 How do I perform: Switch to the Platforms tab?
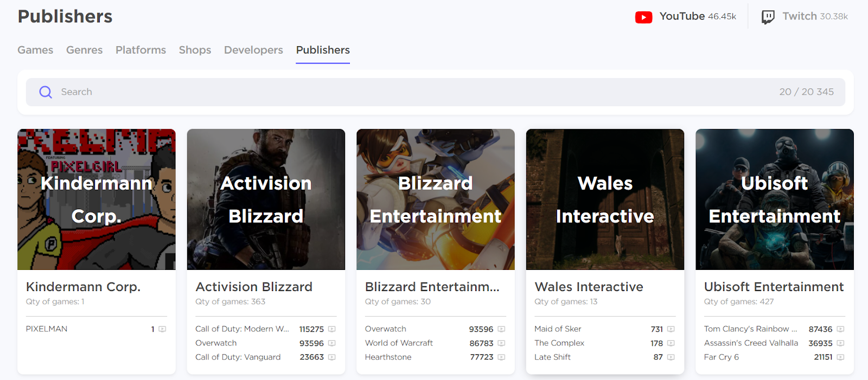[x=141, y=50]
